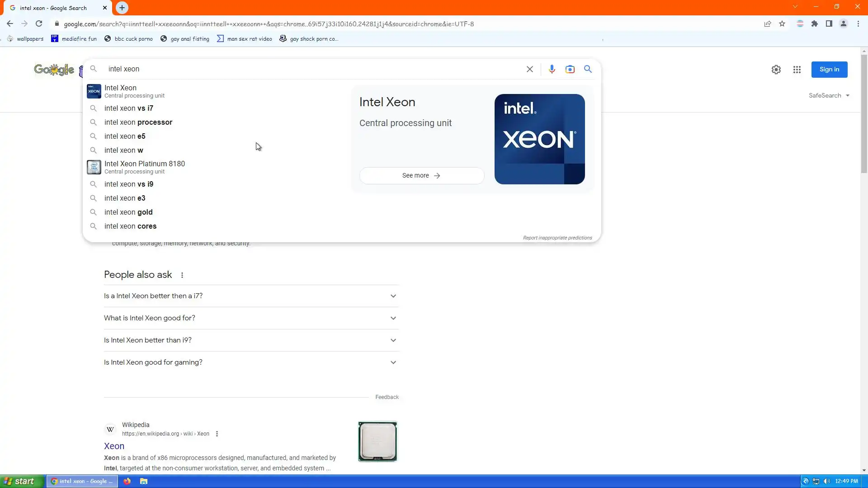Reload the current page
Screen dimensions: 868x488
[39, 24]
